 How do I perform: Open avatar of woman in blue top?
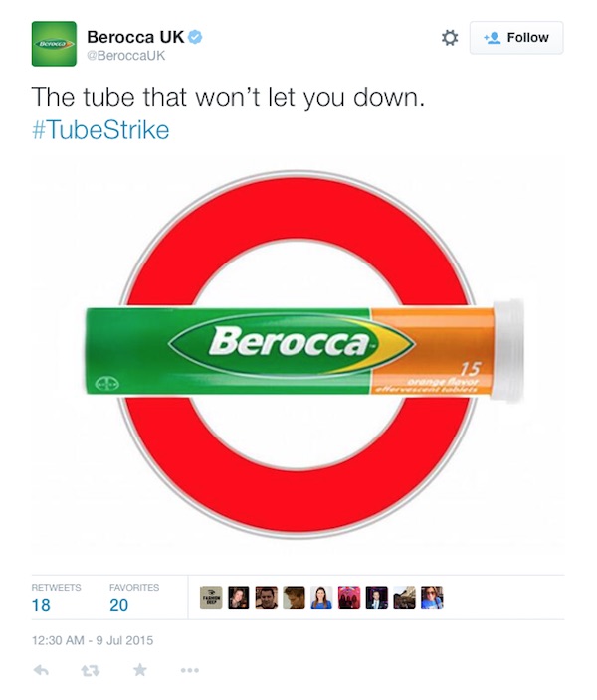321,598
